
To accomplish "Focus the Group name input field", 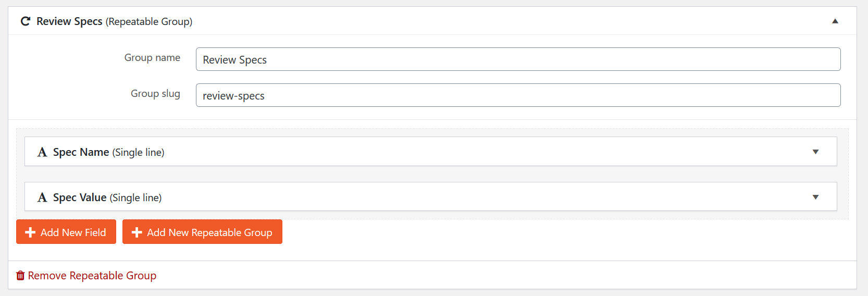I will [x=518, y=59].
